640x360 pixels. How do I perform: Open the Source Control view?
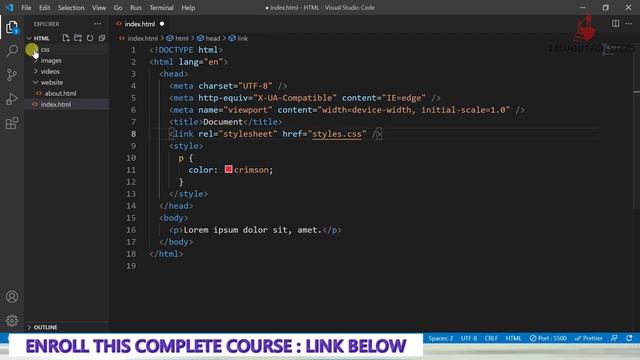[x=12, y=75]
